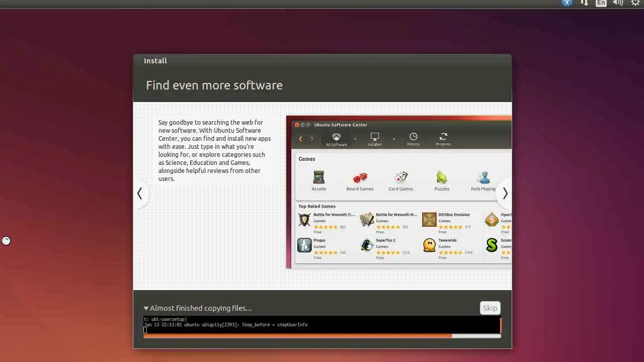Click the 'Ubuntu Software Center' title text
Image resolution: width=644 pixels, height=362 pixels.
[341, 125]
